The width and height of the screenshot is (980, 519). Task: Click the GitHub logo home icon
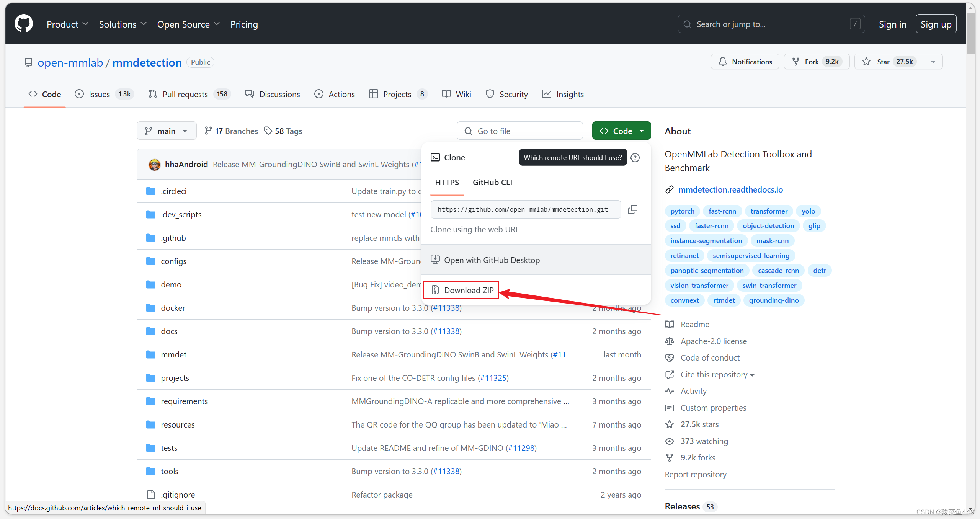[24, 24]
